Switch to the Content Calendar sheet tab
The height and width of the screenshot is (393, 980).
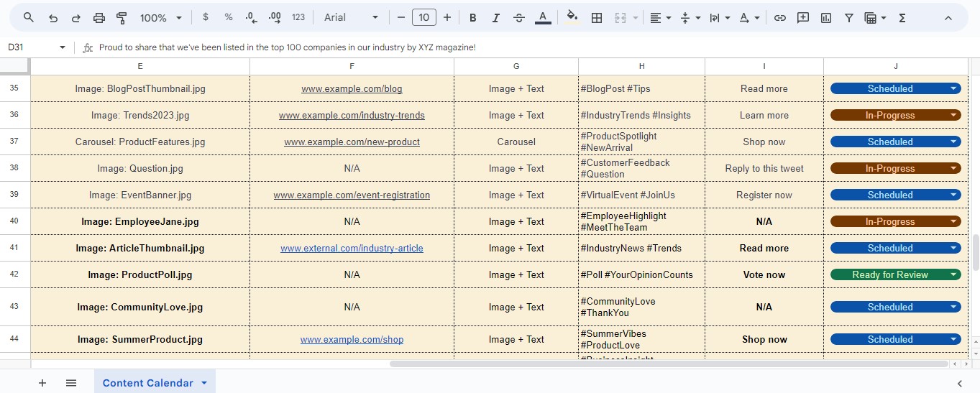pyautogui.click(x=148, y=383)
